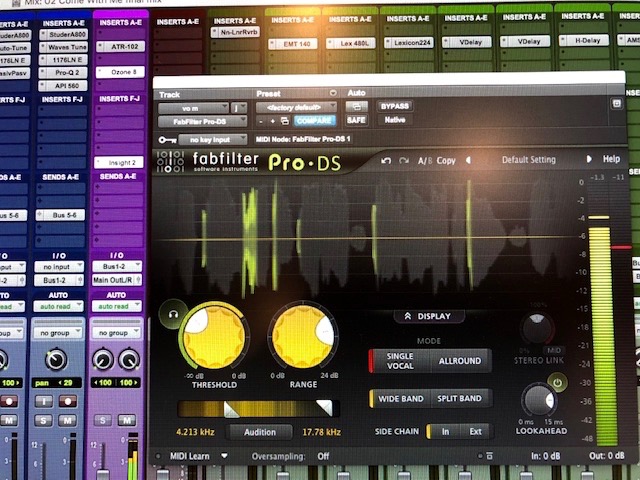This screenshot has width=640, height=480.
Task: Click the Main OutL/R output assign icon
Action: tap(138, 280)
